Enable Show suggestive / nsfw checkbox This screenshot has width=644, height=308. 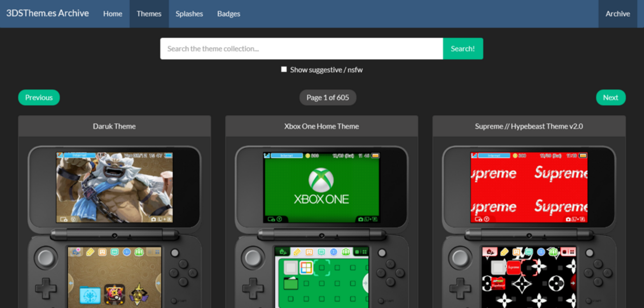[284, 69]
